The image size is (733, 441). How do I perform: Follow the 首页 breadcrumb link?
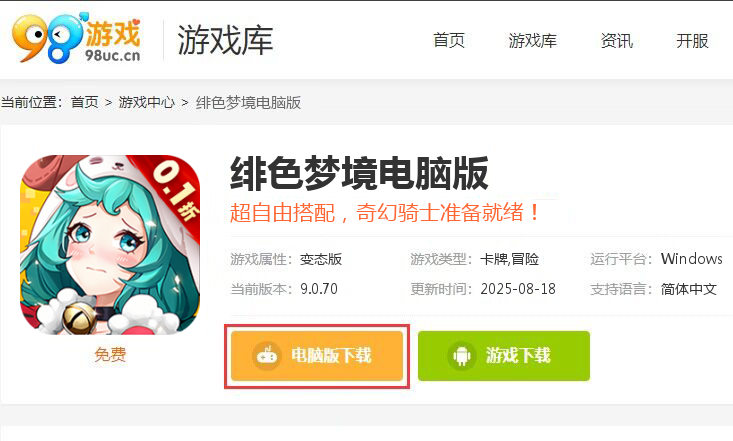coord(85,102)
